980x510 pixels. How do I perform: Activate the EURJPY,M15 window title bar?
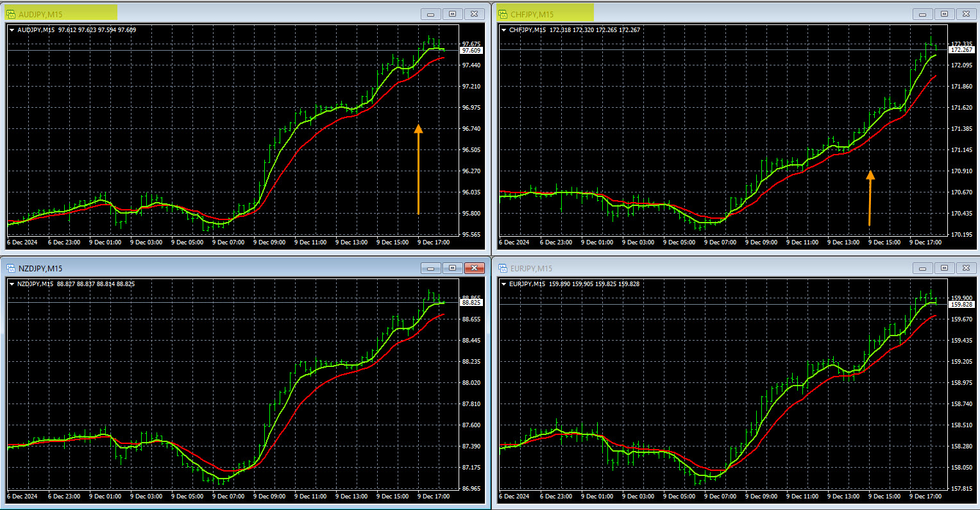tap(705, 268)
